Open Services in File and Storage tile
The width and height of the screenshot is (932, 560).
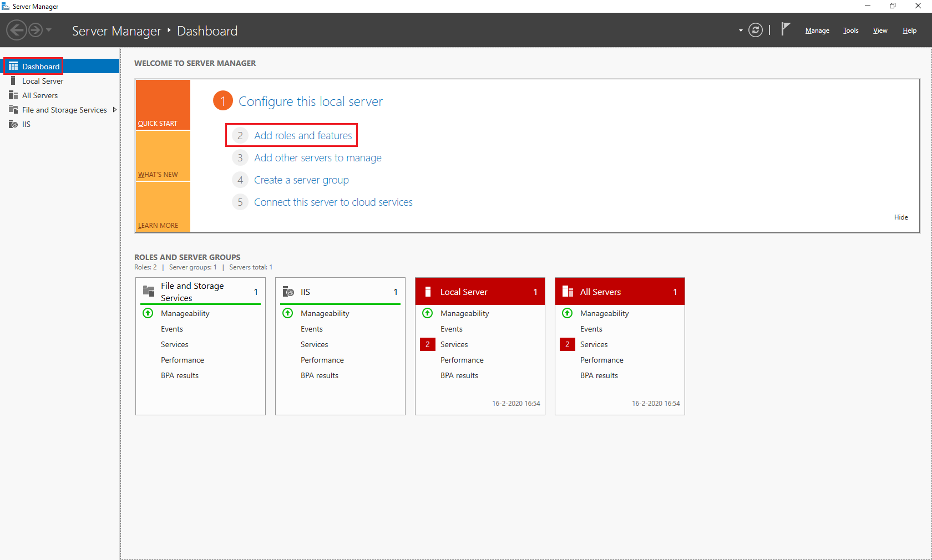pyautogui.click(x=175, y=344)
